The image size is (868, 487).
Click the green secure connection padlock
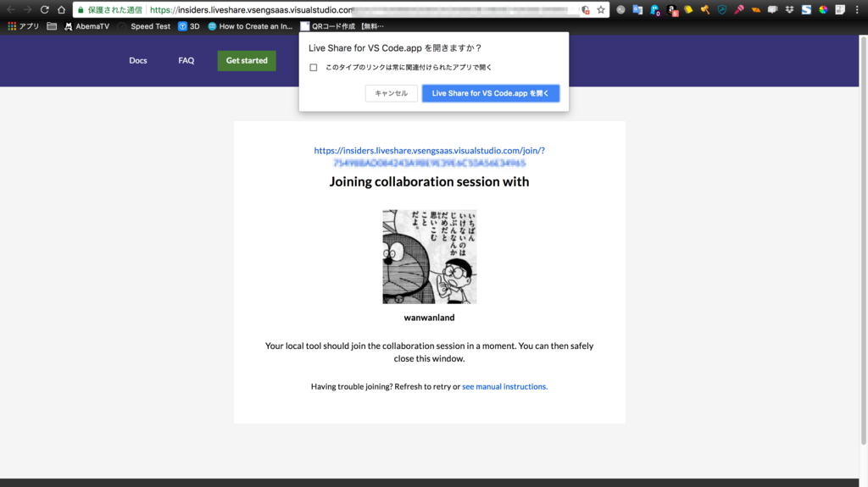(x=81, y=10)
